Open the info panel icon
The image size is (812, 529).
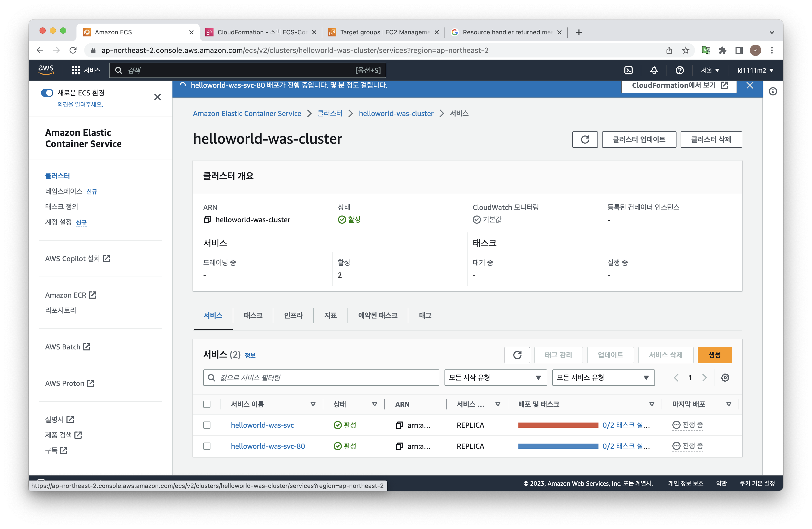pos(773,91)
